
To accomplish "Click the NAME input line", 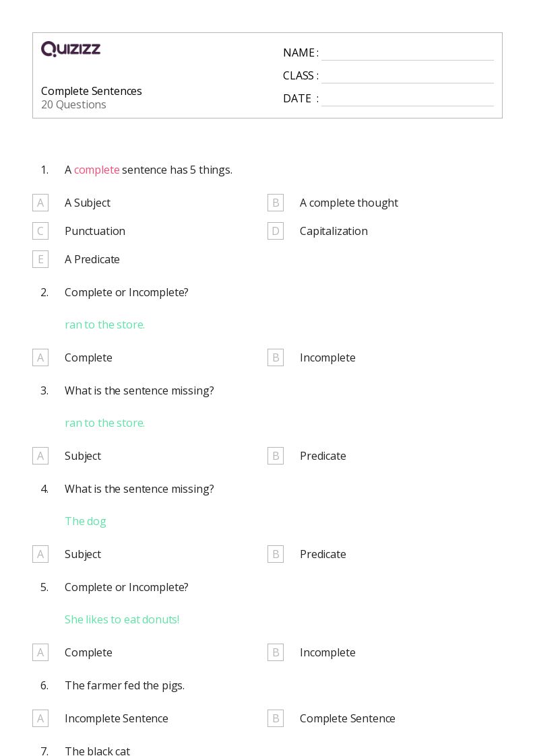I will [407, 53].
